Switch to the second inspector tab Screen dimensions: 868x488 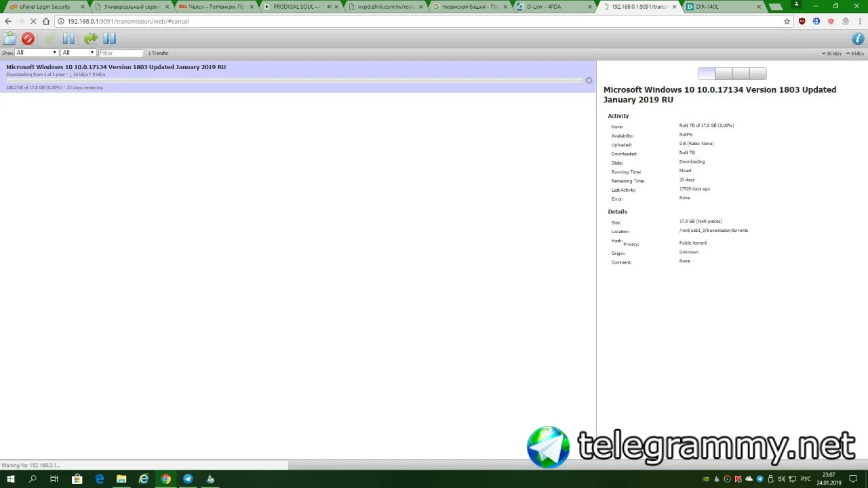(724, 74)
